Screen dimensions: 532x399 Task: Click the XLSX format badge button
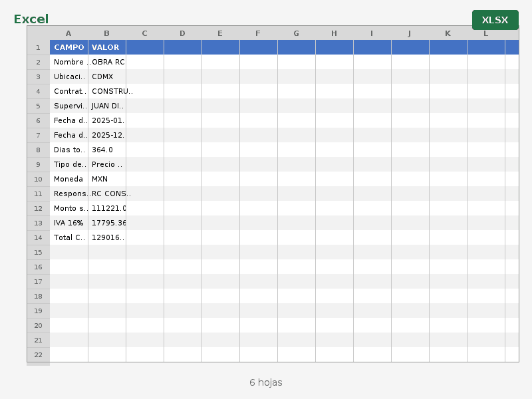[495, 20]
